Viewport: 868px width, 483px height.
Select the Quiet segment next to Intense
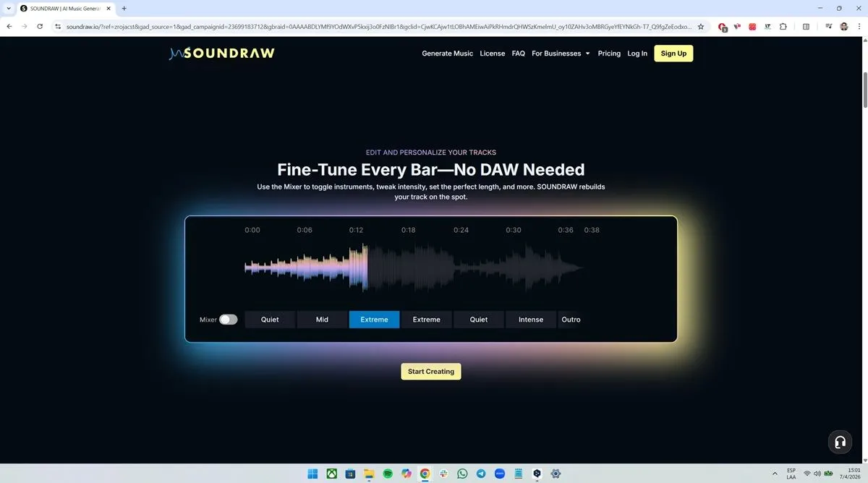pos(479,320)
